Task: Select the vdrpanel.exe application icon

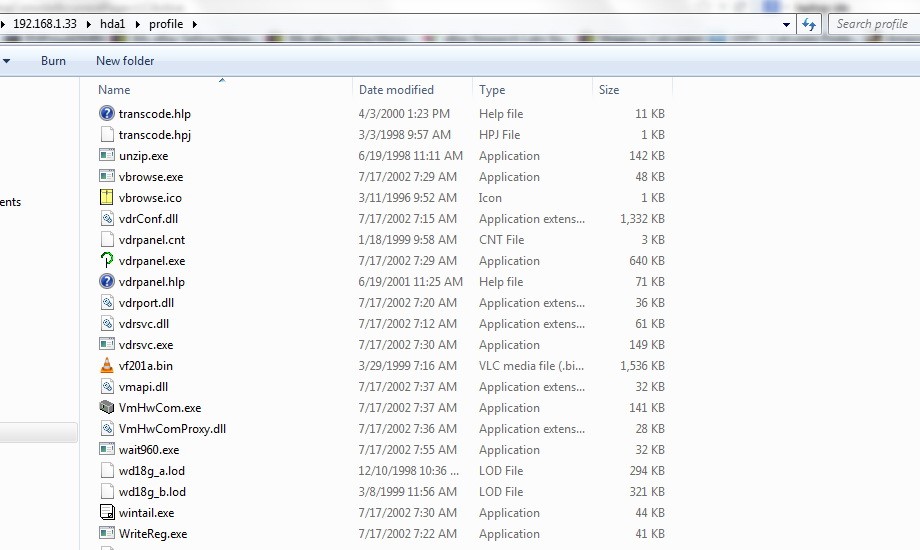Action: 107,261
